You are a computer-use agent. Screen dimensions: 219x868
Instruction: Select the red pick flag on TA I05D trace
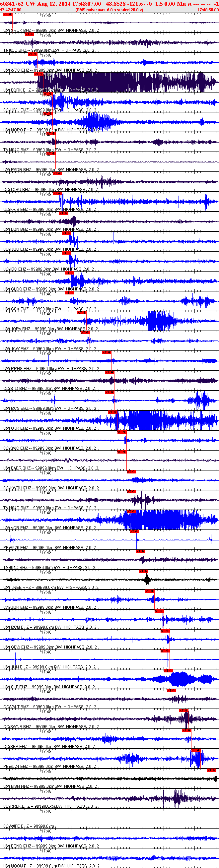pyautogui.click(x=29, y=34)
